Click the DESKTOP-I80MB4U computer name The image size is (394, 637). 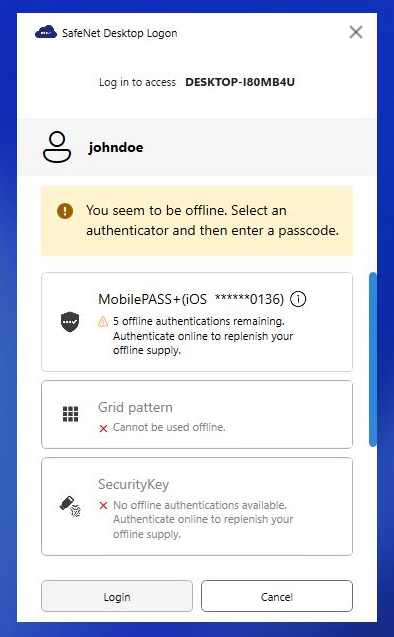coord(240,82)
